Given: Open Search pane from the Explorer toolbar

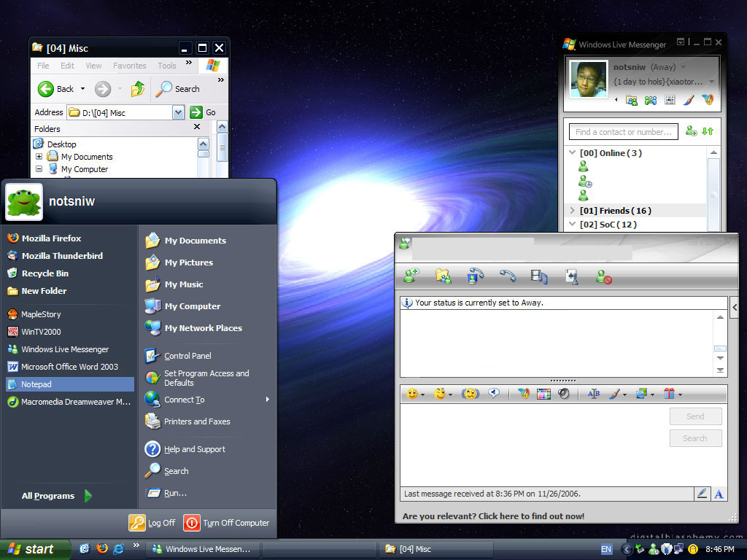Looking at the screenshot, I should coord(178,89).
